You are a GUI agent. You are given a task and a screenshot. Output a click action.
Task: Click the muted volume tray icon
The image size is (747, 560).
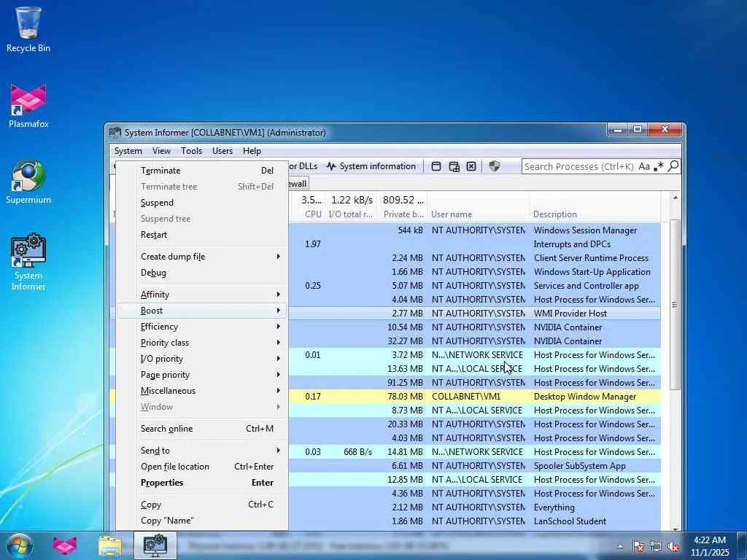673,546
